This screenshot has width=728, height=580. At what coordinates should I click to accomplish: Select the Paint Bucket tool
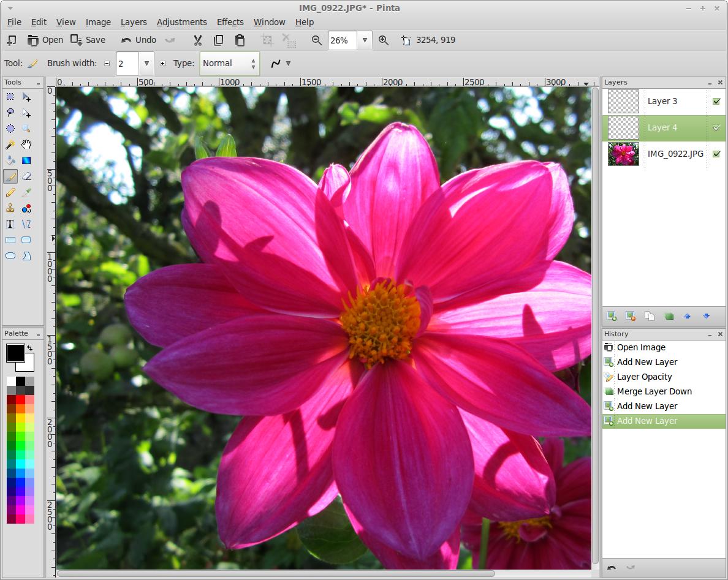click(x=10, y=160)
